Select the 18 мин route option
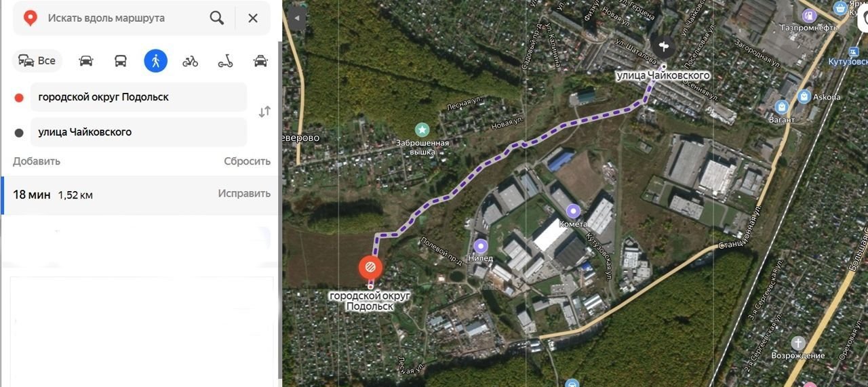This screenshot has height=387, width=868. pyautogui.click(x=138, y=195)
